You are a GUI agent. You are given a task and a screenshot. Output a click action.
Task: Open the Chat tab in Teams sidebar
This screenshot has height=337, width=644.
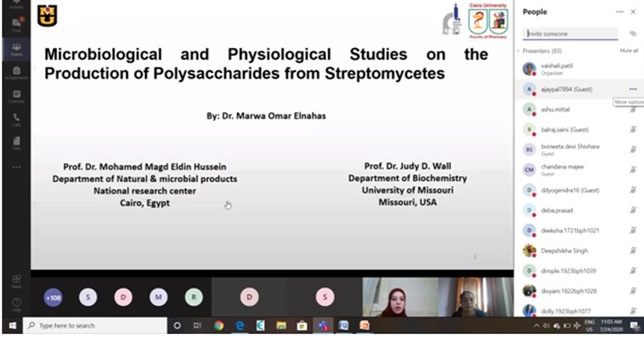click(16, 25)
